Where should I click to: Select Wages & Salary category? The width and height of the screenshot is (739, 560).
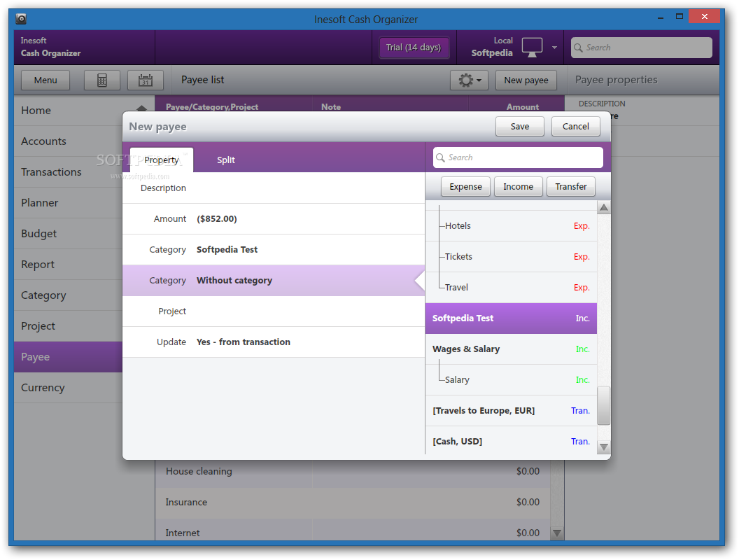point(511,349)
